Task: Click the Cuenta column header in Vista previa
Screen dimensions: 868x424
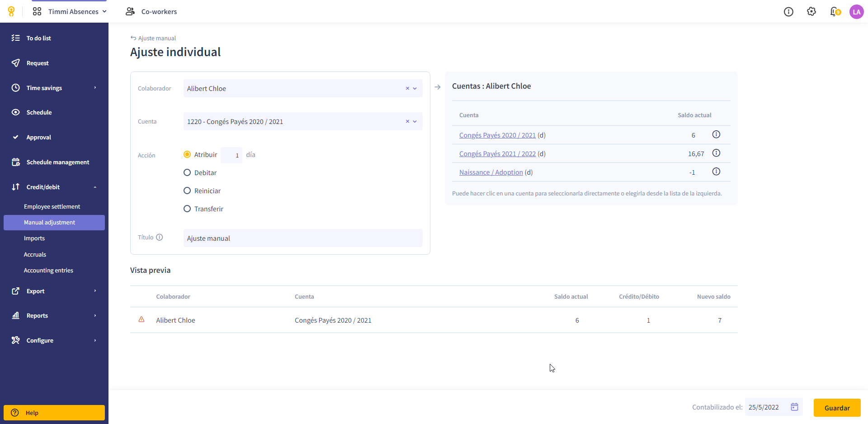Action: pyautogui.click(x=304, y=297)
